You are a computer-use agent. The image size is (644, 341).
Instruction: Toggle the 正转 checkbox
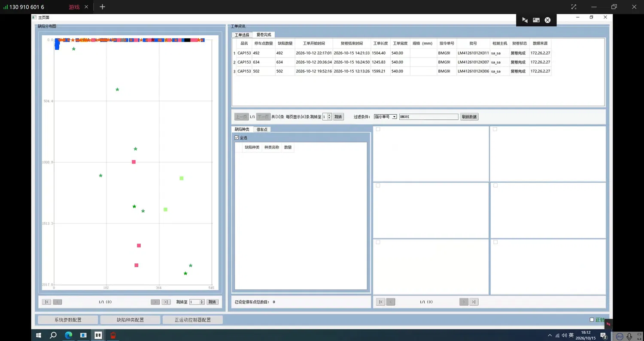tap(592, 320)
